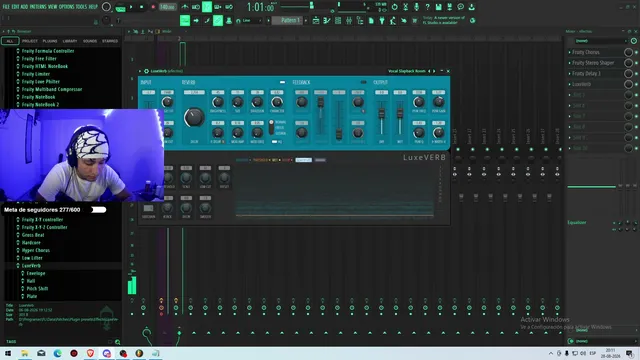Switch browser to the STARRED tab
This screenshot has width=640, height=360.
[x=110, y=41]
